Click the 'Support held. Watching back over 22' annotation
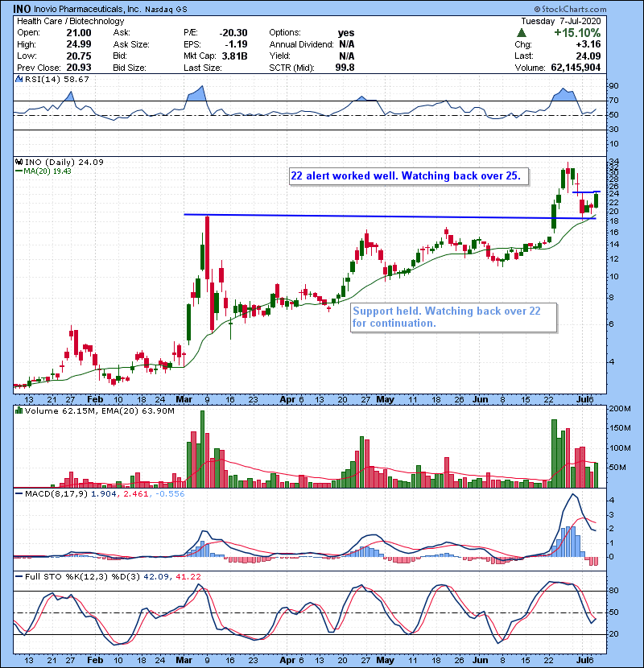The width and height of the screenshot is (644, 668). point(453,317)
